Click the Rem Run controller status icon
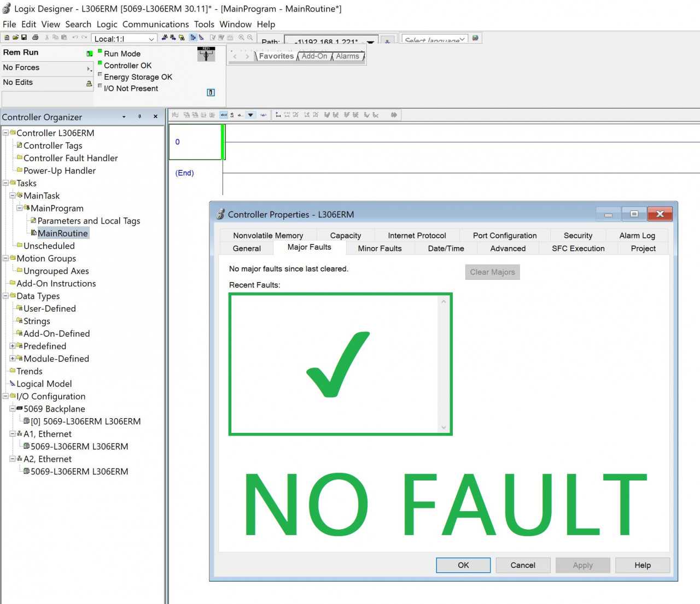This screenshot has width=700, height=604. click(90, 54)
